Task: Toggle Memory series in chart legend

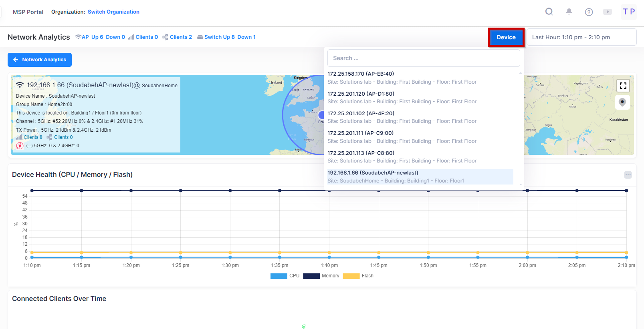Action: 321,276
